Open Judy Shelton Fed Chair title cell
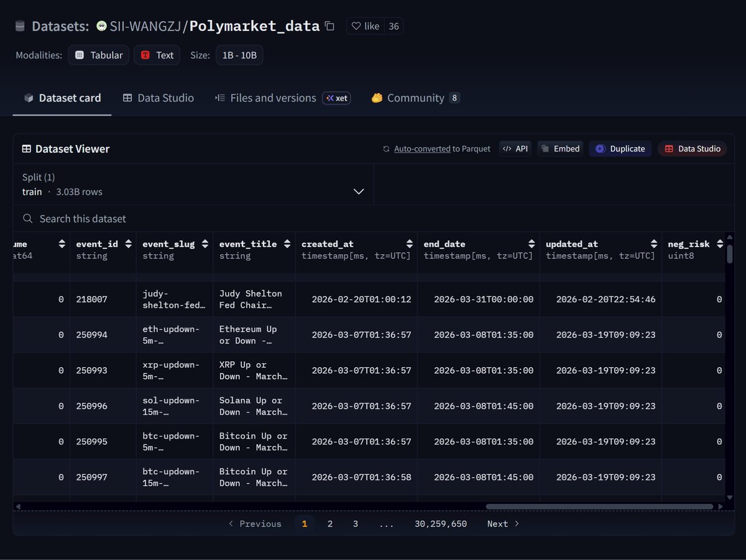The width and height of the screenshot is (746, 560). click(254, 300)
